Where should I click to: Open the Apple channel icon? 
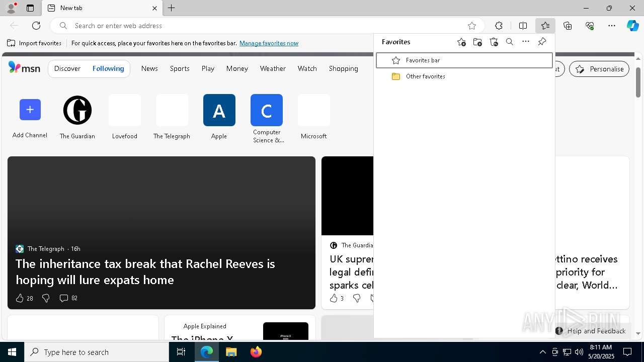(219, 110)
